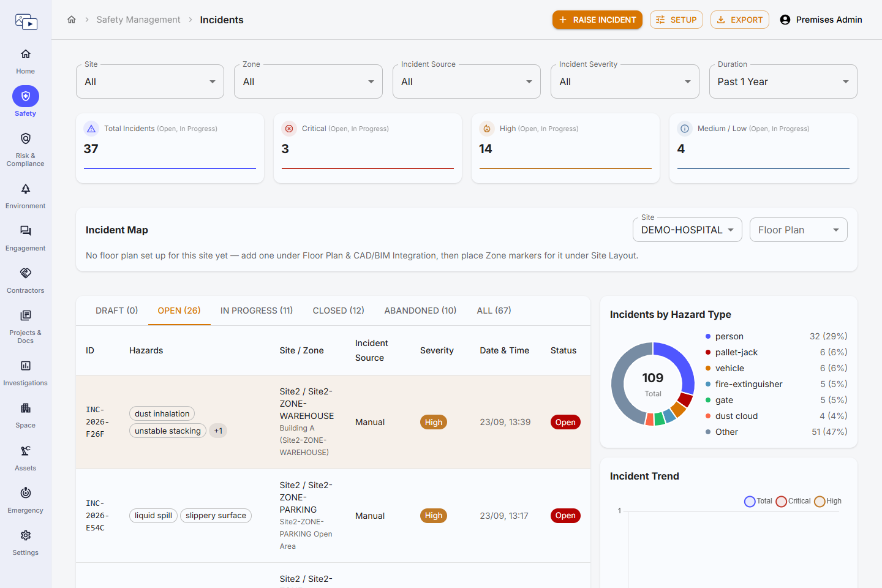Switch to the ABANDONED (10) tab

click(421, 311)
